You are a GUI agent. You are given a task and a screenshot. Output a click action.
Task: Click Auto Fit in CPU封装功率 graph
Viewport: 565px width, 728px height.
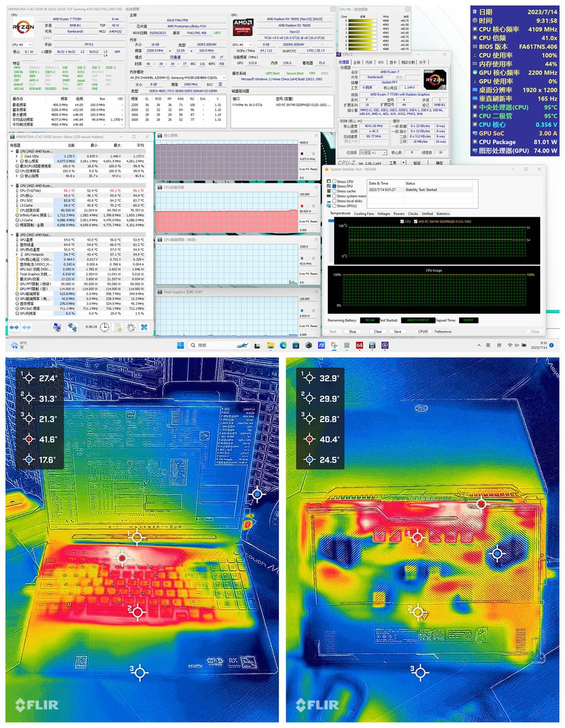tap(304, 221)
